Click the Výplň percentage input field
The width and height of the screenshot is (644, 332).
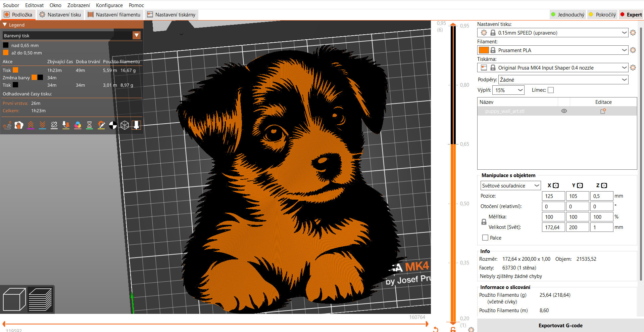(x=505, y=90)
